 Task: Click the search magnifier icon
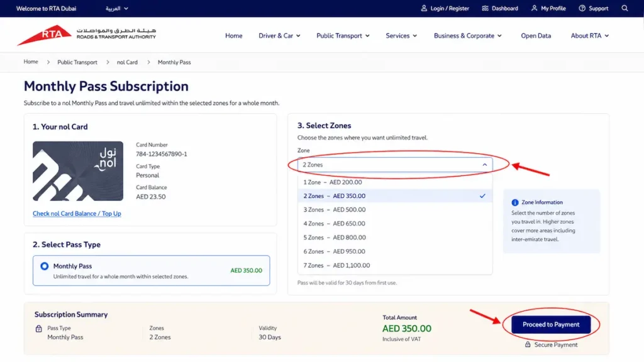[625, 8]
